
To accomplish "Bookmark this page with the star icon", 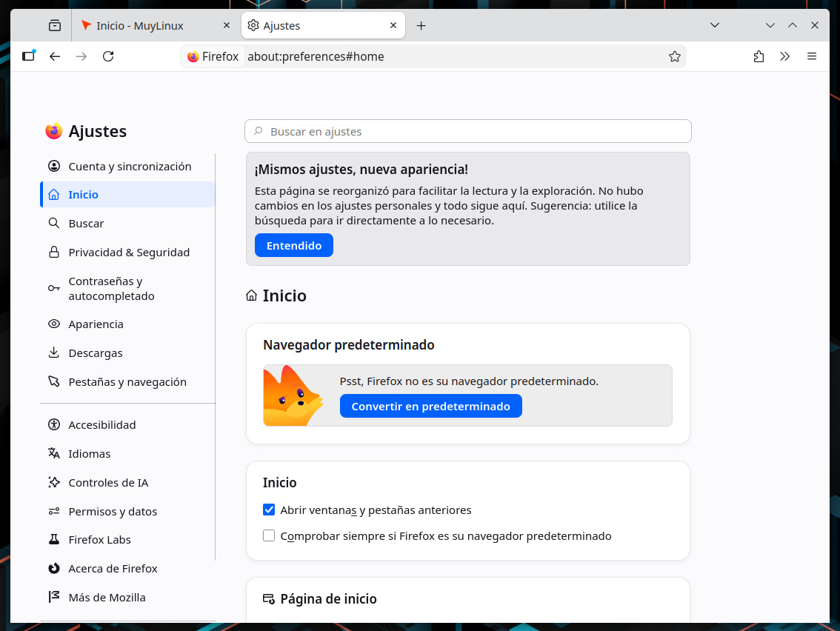I will [675, 56].
